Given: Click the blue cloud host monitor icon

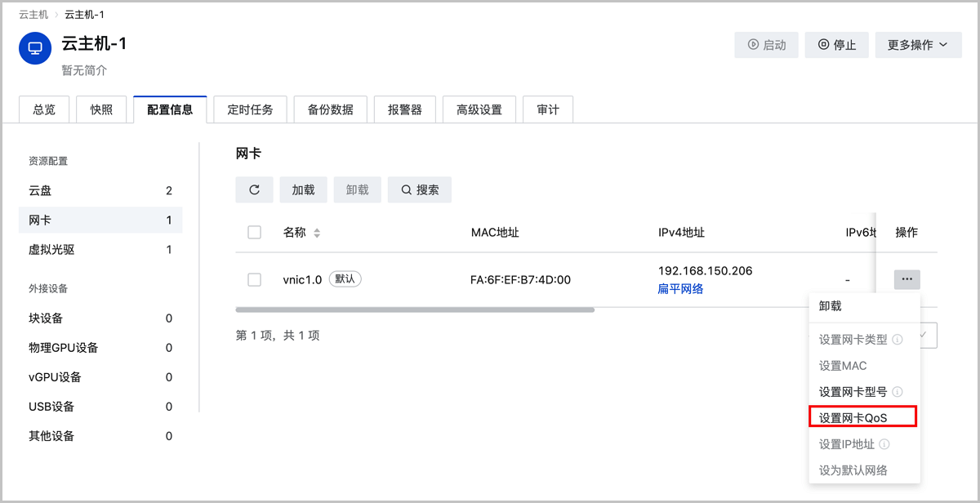Looking at the screenshot, I should pos(35,48).
